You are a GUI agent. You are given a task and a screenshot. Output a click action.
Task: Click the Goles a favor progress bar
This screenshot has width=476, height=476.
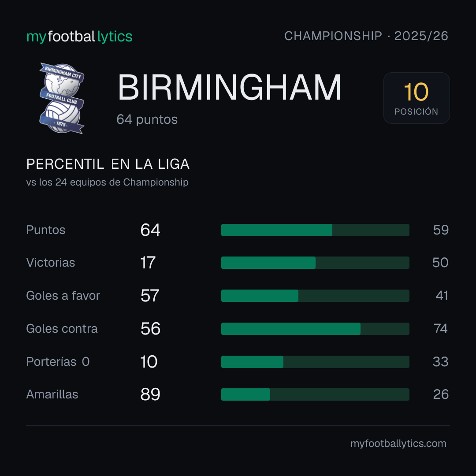pyautogui.click(x=315, y=296)
